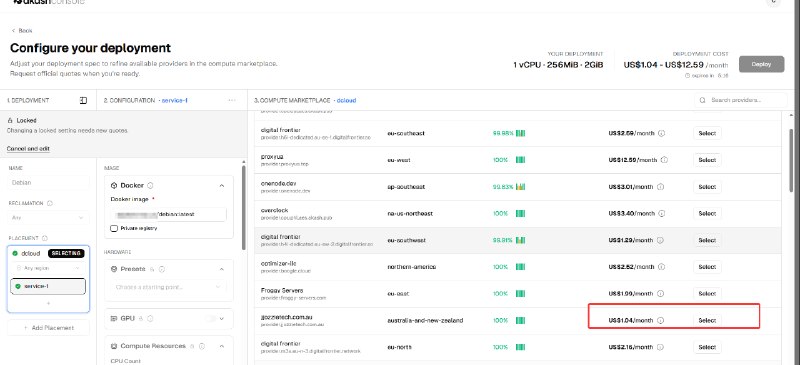Screen dimensions: 800x365
Task: Click the 'SELECTING' badge on dcloud
Action: tap(66, 253)
